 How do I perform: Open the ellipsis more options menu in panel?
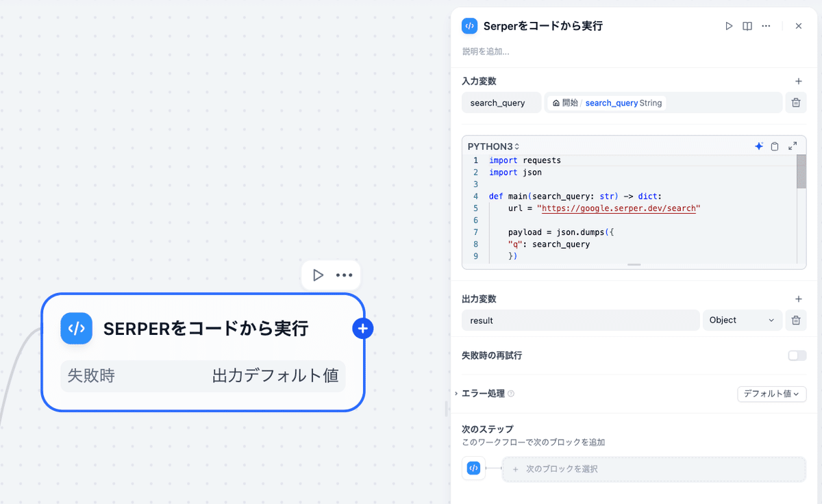(765, 25)
